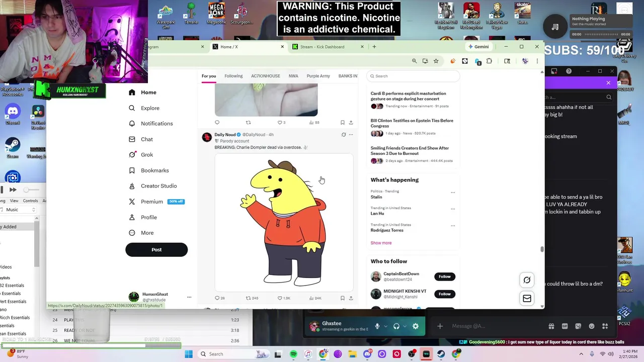Open Bill Clinton Testifies trending story

[413, 127]
